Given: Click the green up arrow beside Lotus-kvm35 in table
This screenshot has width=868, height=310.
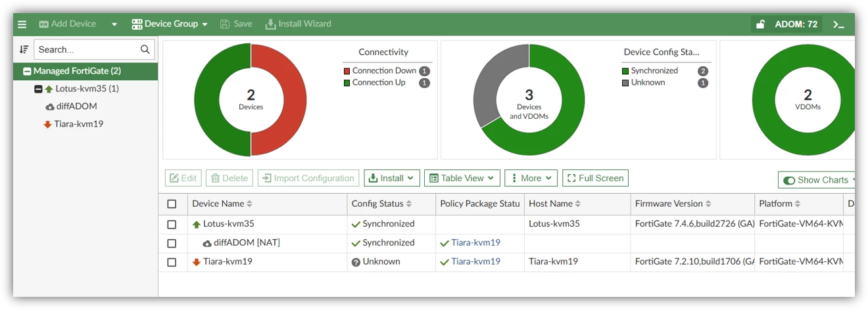Looking at the screenshot, I should [x=196, y=225].
